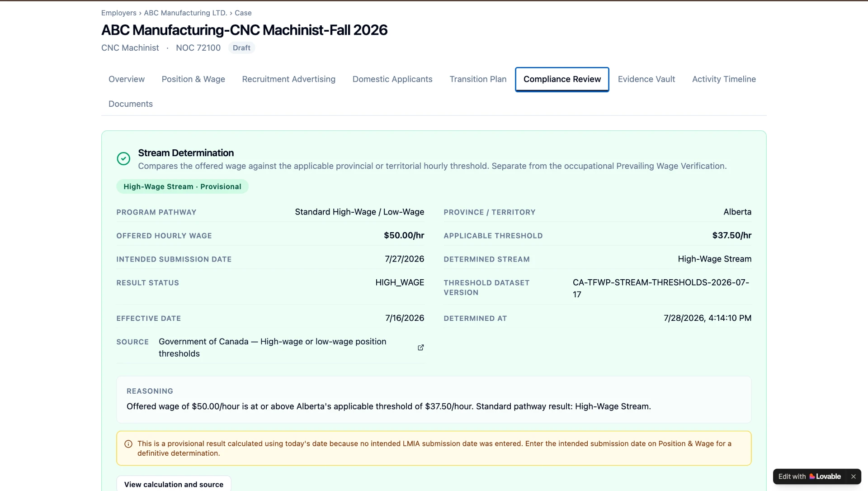Click the NOC 72100 code text
Viewport: 868px width, 491px height.
pyautogui.click(x=198, y=48)
